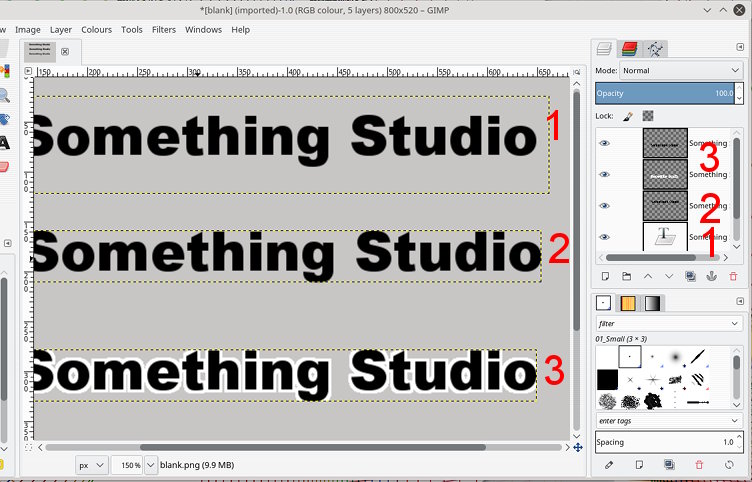Screen dimensions: 752x482
Task: Open the Colours menu
Action: click(x=96, y=30)
